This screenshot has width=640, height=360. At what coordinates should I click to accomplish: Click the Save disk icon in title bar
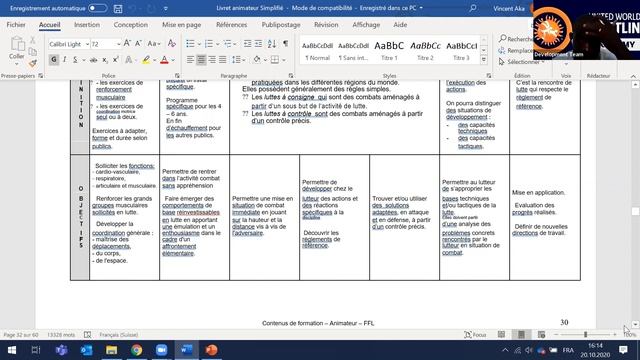click(118, 8)
